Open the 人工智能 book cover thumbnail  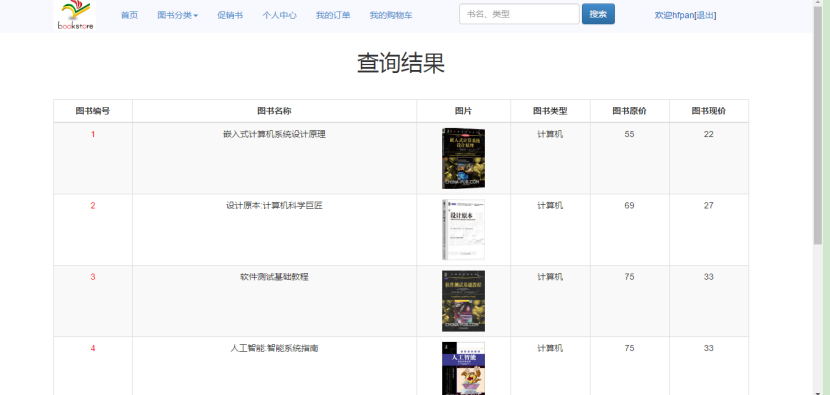coord(463,369)
